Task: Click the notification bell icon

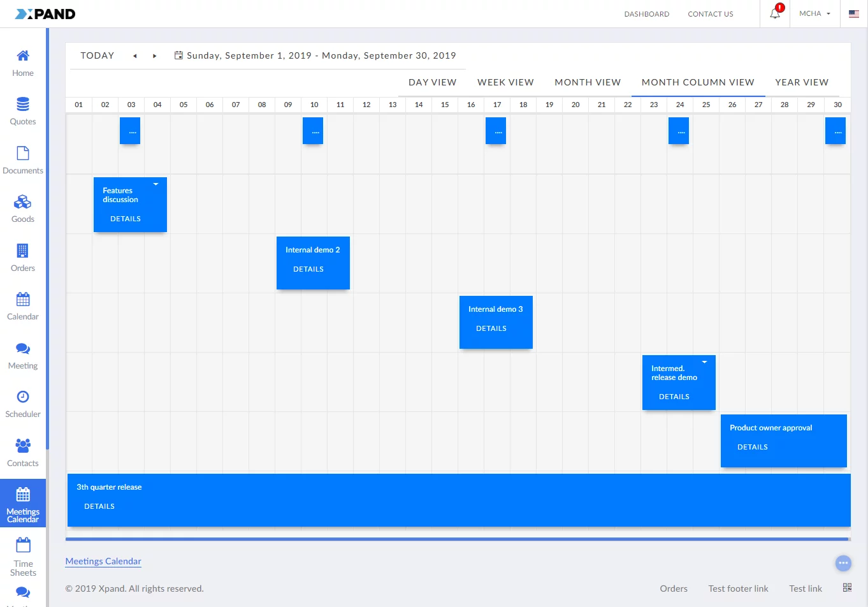Action: 775,14
